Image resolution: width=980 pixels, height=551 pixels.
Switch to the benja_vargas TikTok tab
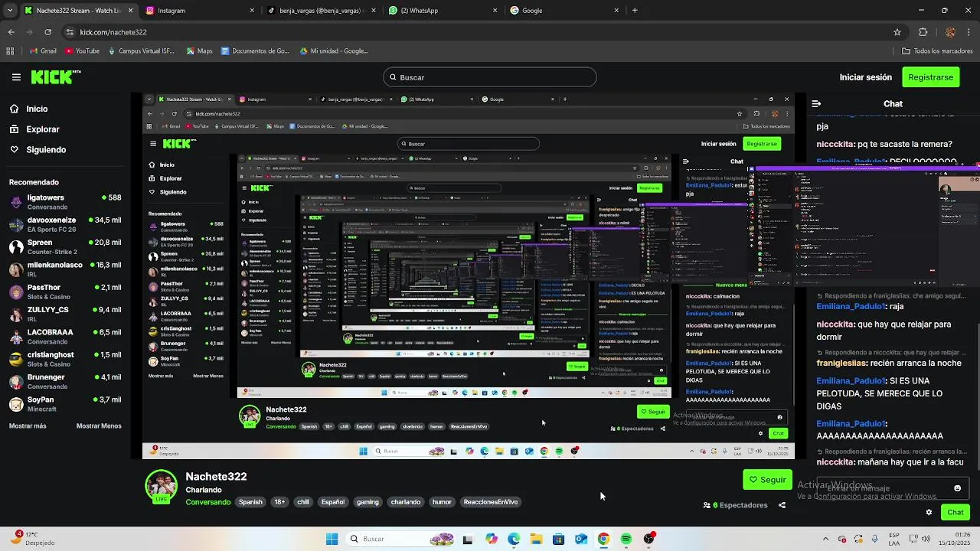322,11
